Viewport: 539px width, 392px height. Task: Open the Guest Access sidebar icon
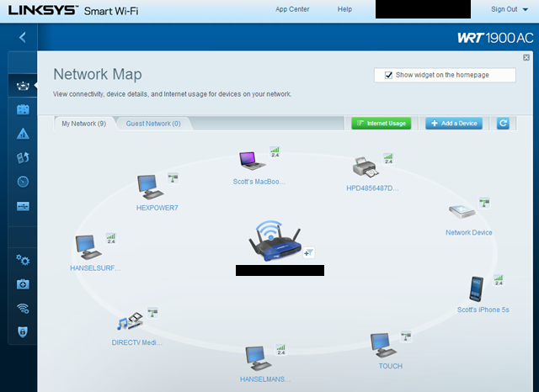pos(23,109)
